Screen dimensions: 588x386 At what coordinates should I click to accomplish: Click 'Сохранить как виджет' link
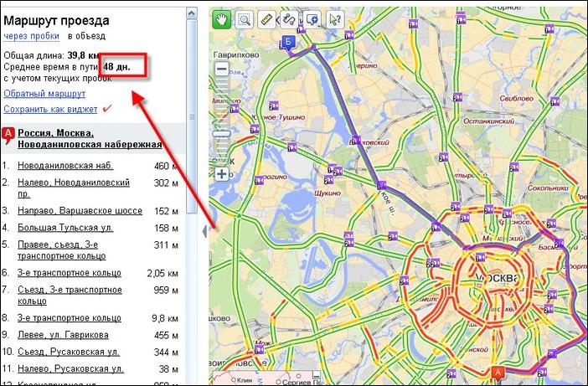(49, 109)
